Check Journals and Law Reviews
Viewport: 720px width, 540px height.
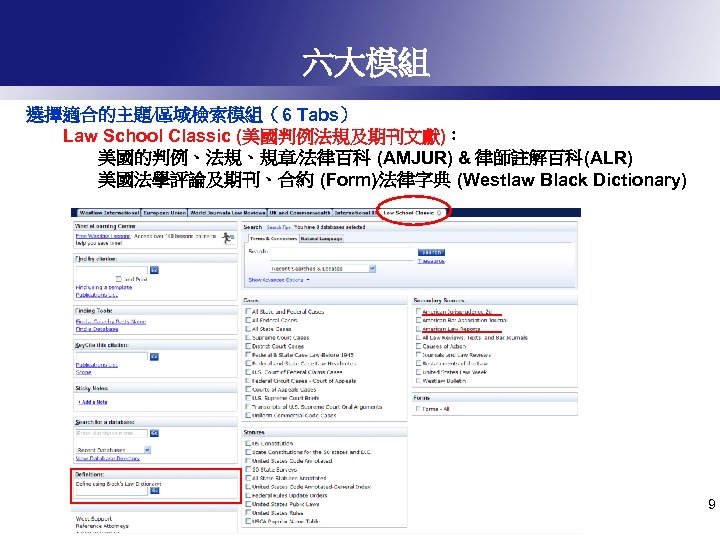click(x=418, y=355)
